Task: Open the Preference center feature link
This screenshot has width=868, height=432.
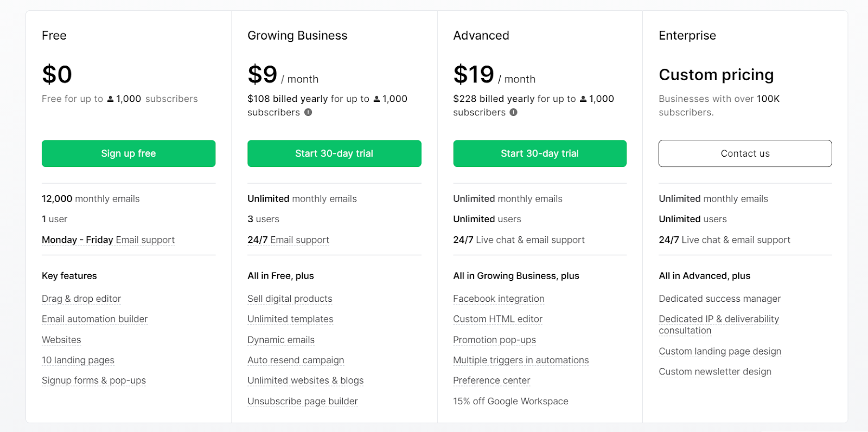Action: [x=492, y=381]
